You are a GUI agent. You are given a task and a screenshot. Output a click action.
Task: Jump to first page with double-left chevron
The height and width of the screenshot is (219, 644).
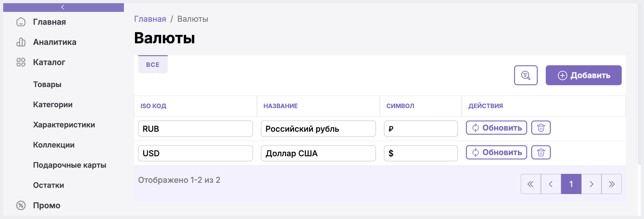click(531, 184)
